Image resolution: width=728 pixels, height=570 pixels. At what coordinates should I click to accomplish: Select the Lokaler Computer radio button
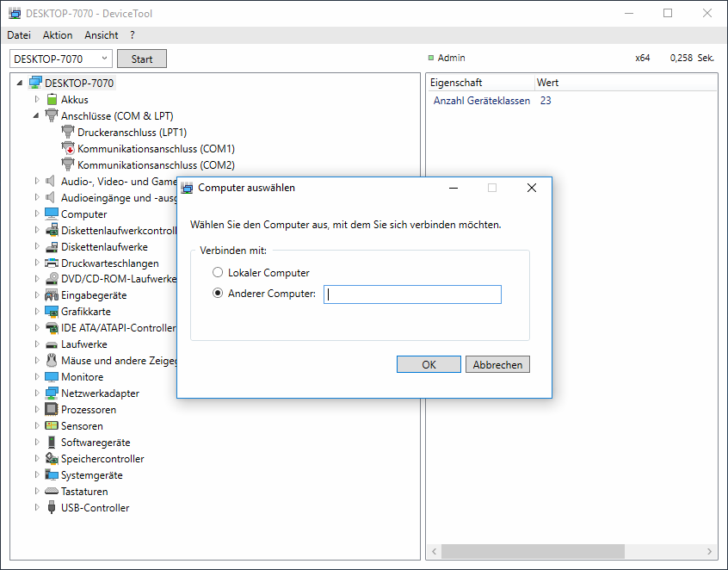pos(217,273)
